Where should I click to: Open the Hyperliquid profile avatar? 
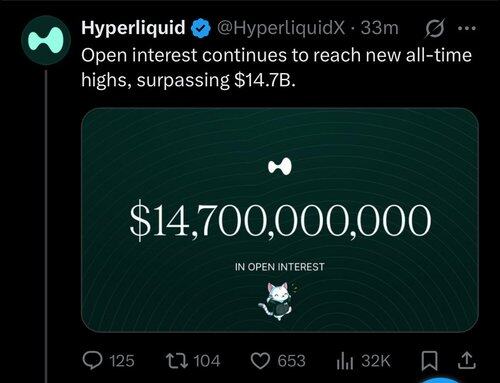point(46,40)
